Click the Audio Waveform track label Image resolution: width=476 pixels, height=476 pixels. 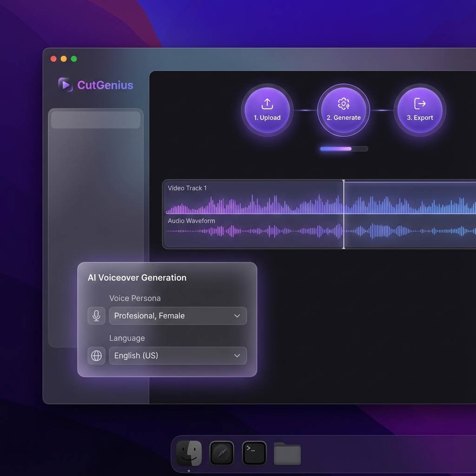(x=191, y=221)
